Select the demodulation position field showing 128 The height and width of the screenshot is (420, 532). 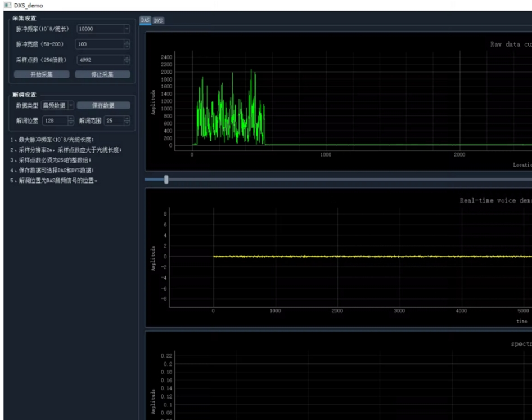55,120
